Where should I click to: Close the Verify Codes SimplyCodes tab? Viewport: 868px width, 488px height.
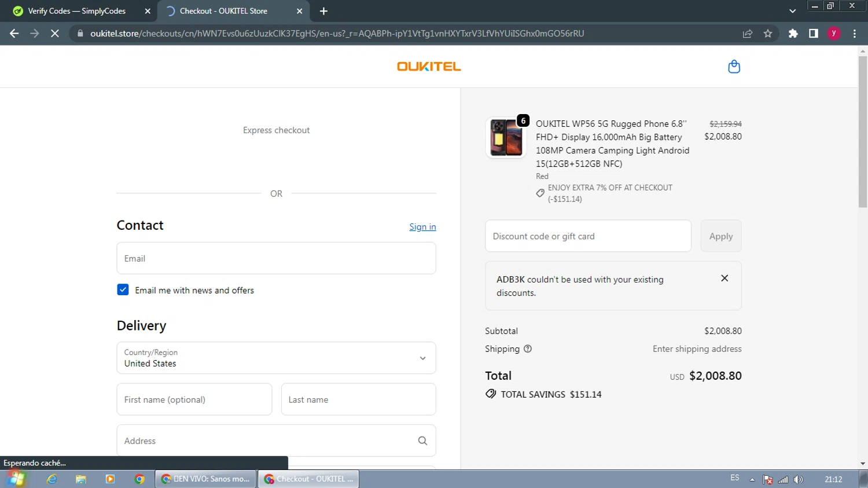click(148, 11)
